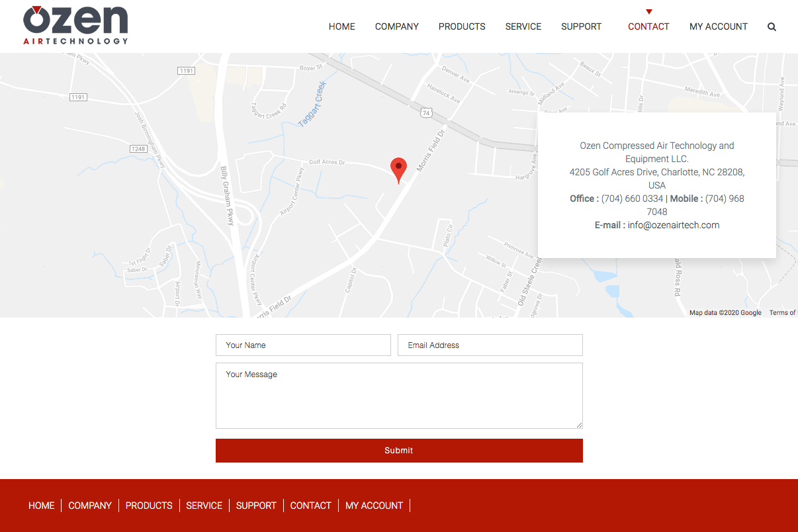Select Home in the top navigation bar
This screenshot has width=798, height=532.
[x=341, y=27]
